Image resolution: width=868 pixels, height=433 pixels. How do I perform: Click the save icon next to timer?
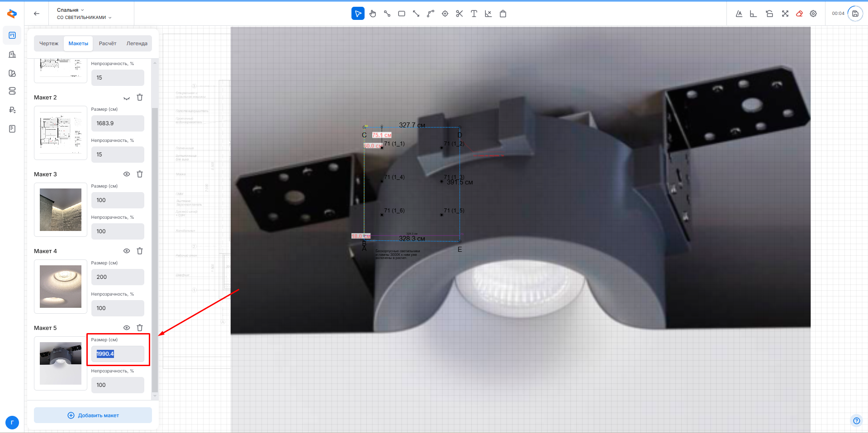click(855, 14)
